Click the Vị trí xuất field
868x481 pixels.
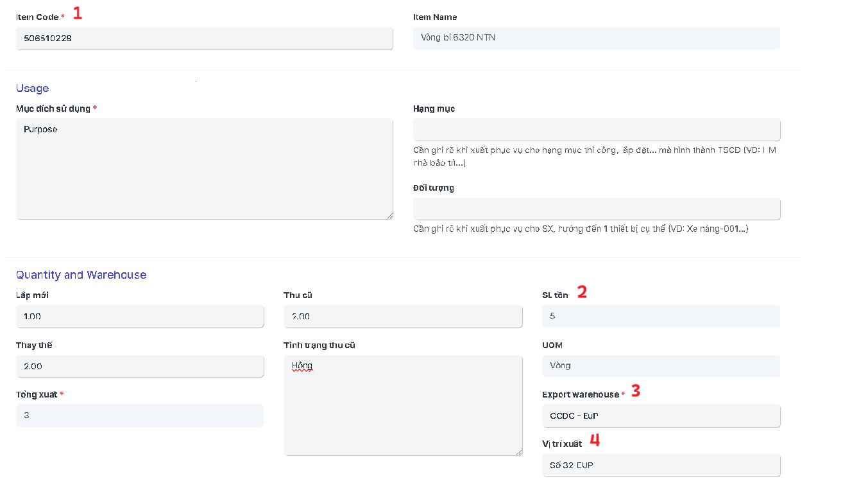660,466
